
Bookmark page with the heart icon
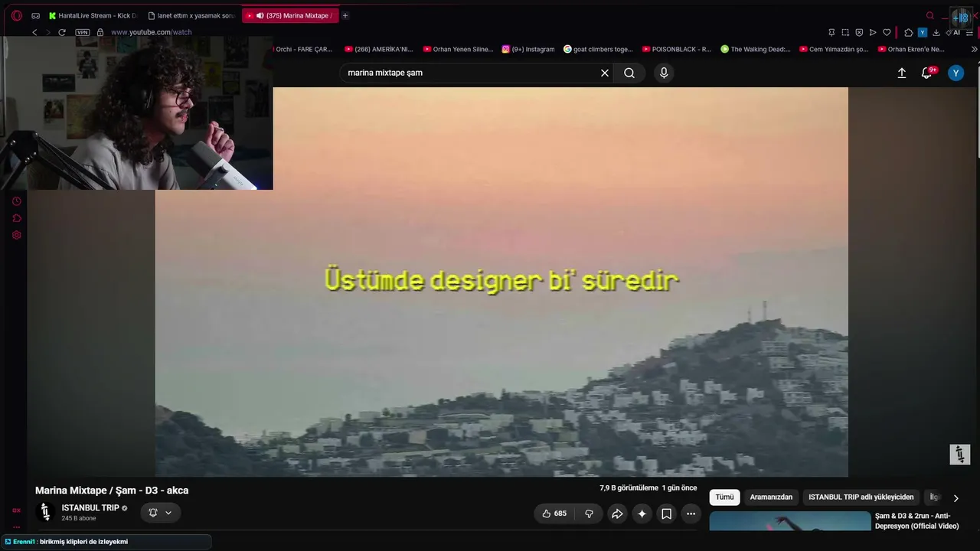click(887, 32)
